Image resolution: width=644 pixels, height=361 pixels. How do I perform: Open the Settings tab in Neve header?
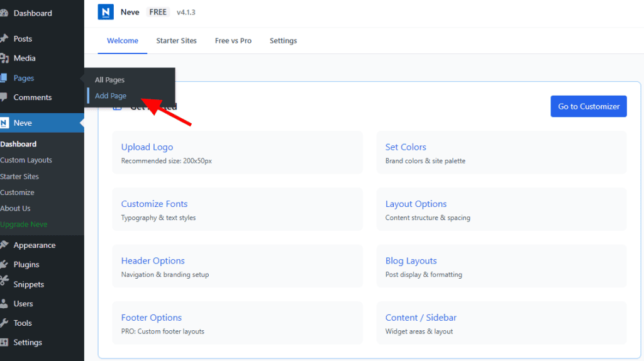click(x=283, y=41)
